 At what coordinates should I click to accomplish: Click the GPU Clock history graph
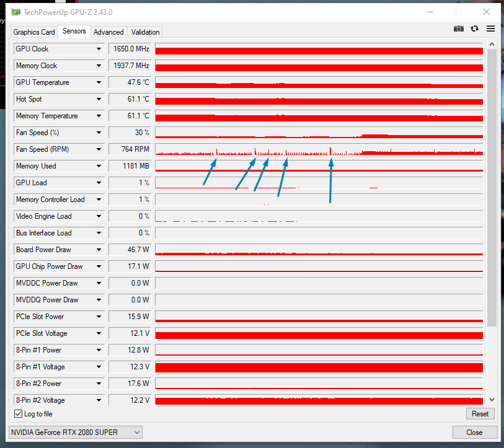click(x=319, y=49)
